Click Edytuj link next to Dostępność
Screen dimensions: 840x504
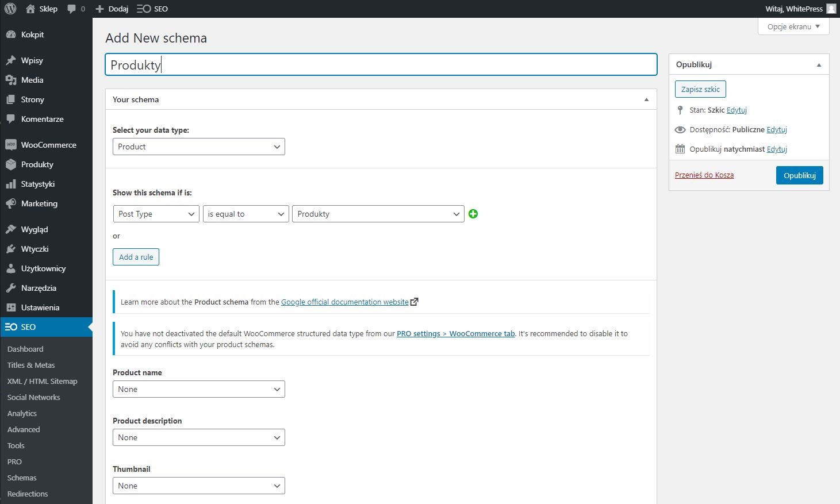point(777,129)
